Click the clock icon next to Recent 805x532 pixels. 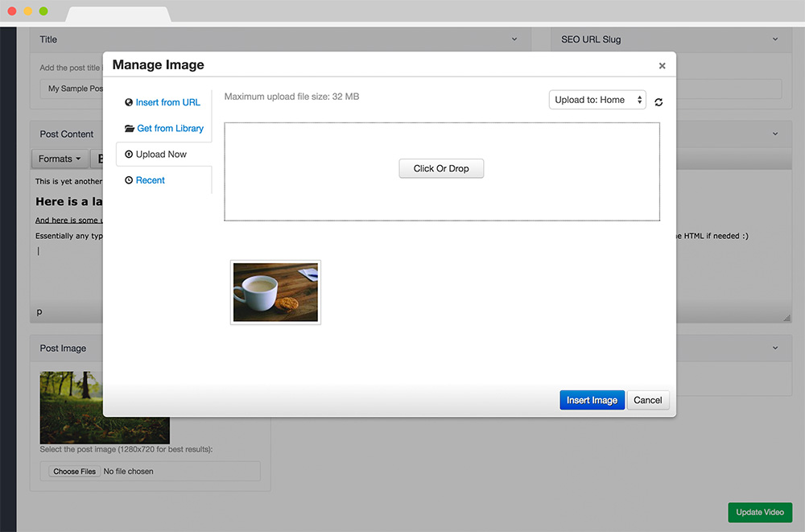129,180
